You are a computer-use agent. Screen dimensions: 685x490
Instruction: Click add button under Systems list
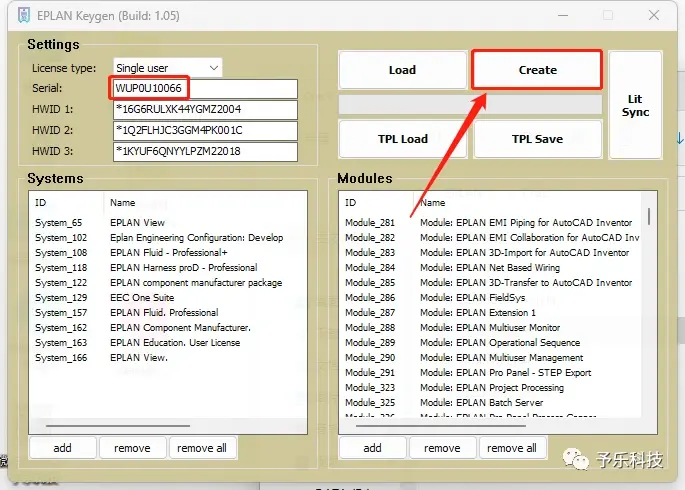[x=62, y=448]
